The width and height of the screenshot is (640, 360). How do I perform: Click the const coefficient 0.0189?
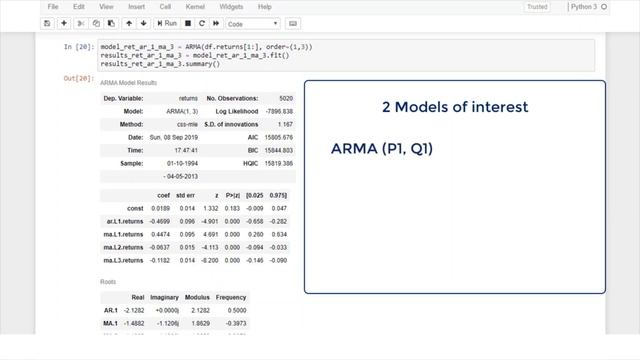tap(160, 209)
